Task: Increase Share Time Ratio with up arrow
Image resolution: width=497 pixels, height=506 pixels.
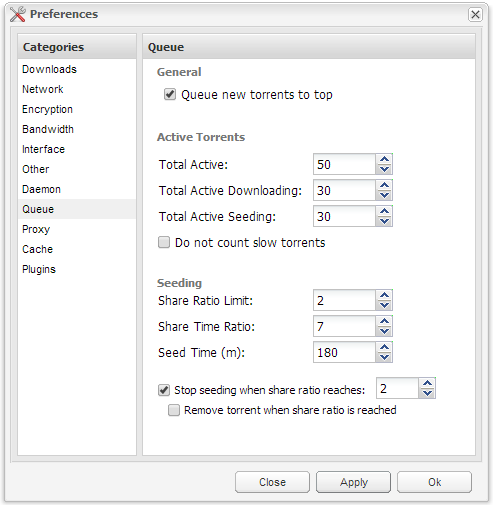Action: point(384,321)
